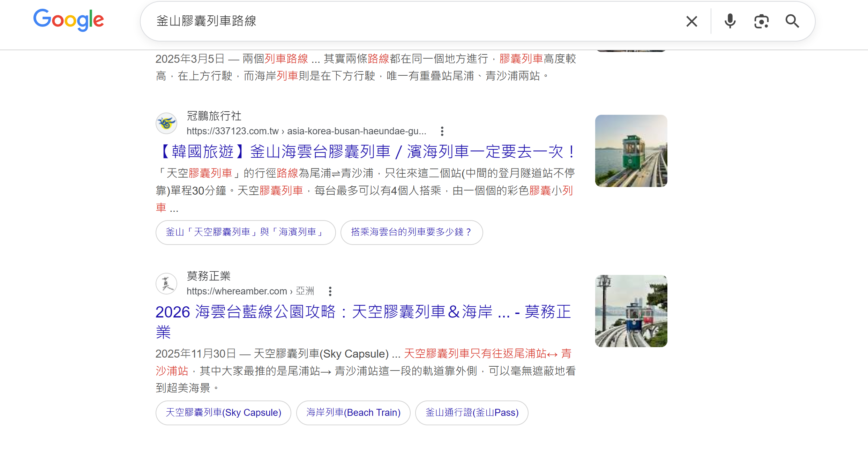Select the 釜山通行證(釜山Pass) chip
The height and width of the screenshot is (449, 868).
pos(472,413)
